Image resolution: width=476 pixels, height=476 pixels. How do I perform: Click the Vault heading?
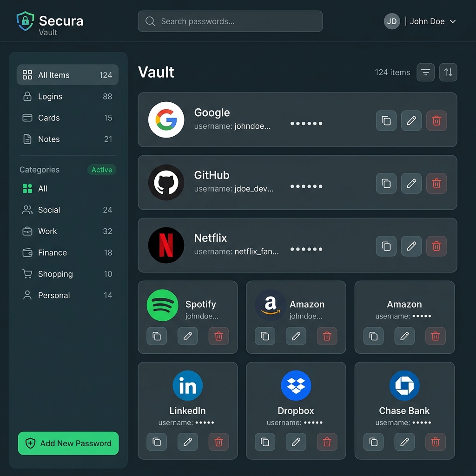click(x=156, y=72)
